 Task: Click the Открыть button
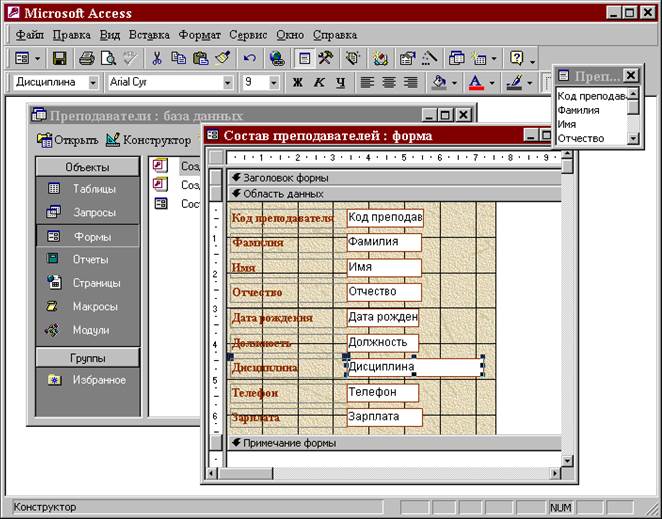point(67,140)
